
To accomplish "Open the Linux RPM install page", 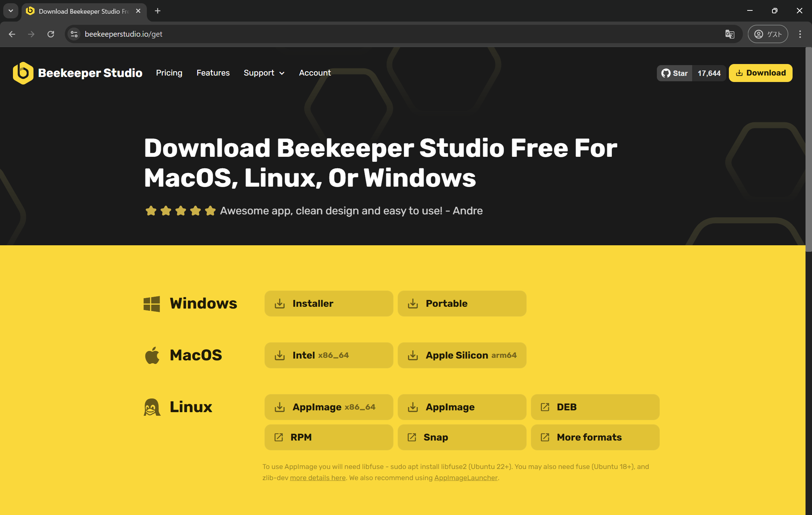I will click(329, 437).
